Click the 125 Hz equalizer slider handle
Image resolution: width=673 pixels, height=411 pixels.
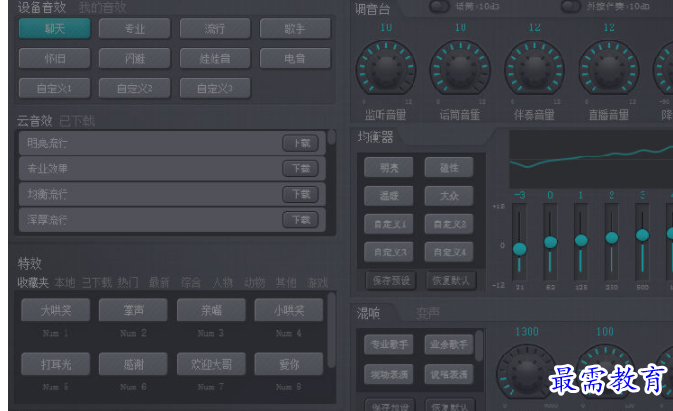(581, 240)
